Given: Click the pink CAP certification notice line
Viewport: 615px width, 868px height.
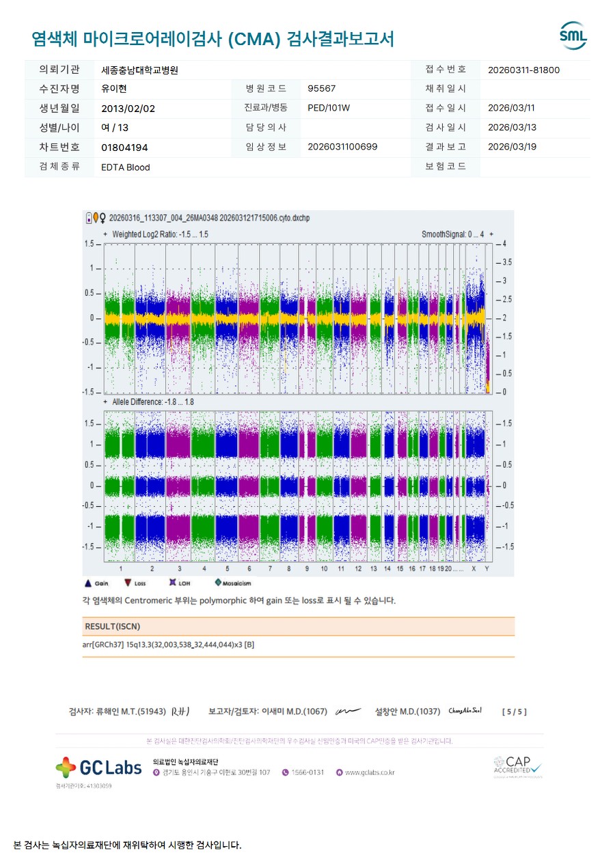Looking at the screenshot, I should pos(299,740).
